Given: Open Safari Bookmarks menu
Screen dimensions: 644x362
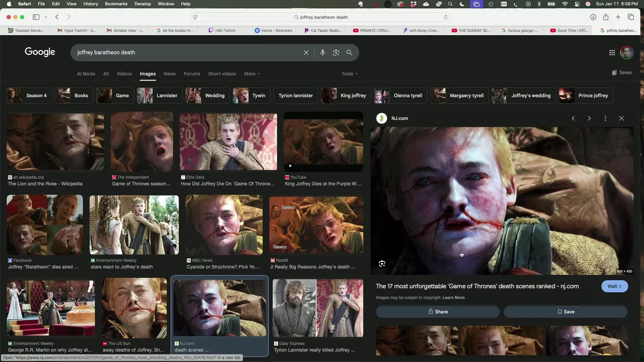Looking at the screenshot, I should pos(116,4).
